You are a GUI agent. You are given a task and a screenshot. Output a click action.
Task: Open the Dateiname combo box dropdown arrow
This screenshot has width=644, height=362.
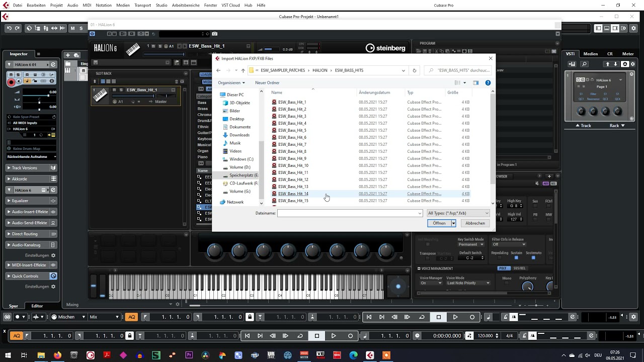coord(420,213)
